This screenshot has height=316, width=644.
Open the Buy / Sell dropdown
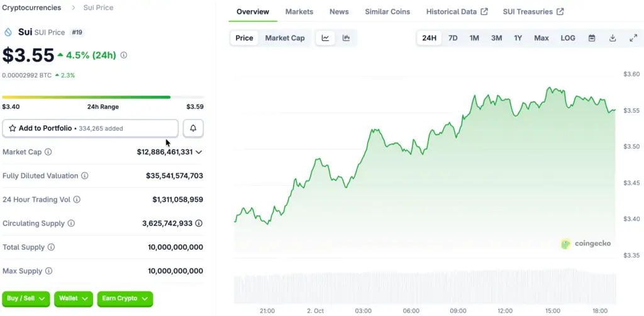click(x=26, y=298)
